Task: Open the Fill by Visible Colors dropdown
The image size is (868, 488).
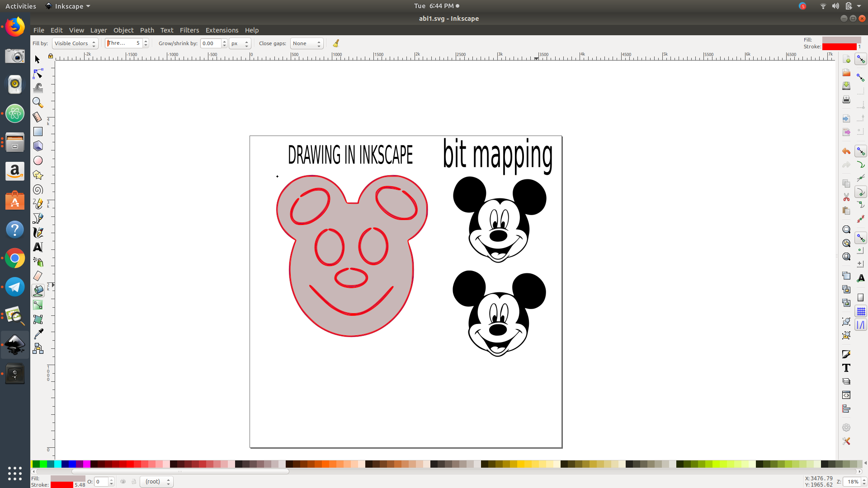Action: coord(75,43)
